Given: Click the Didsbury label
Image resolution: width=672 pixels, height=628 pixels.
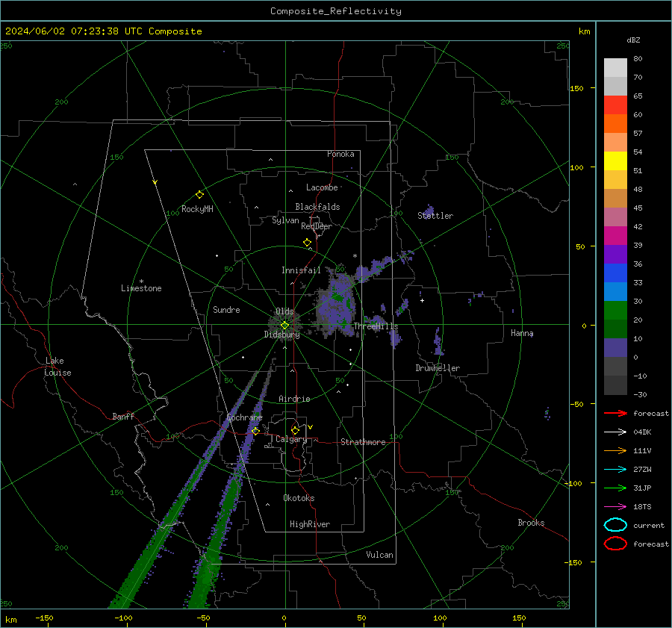Looking at the screenshot, I should (x=281, y=335).
